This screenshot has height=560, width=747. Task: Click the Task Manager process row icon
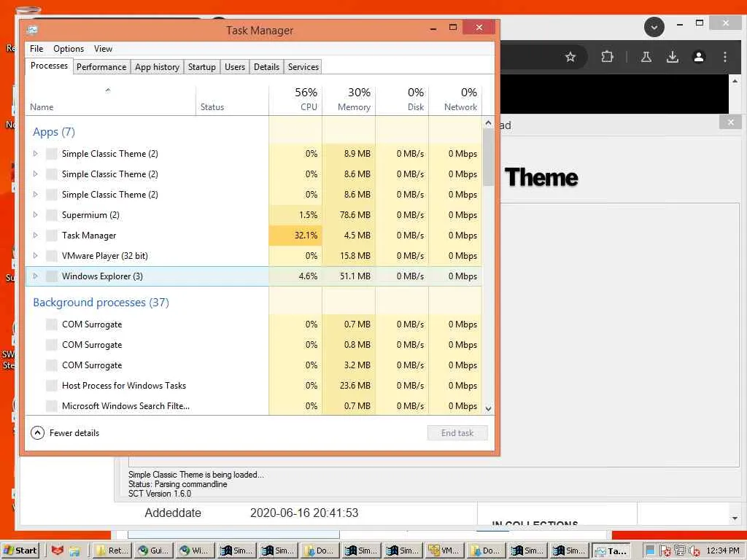pyautogui.click(x=52, y=236)
